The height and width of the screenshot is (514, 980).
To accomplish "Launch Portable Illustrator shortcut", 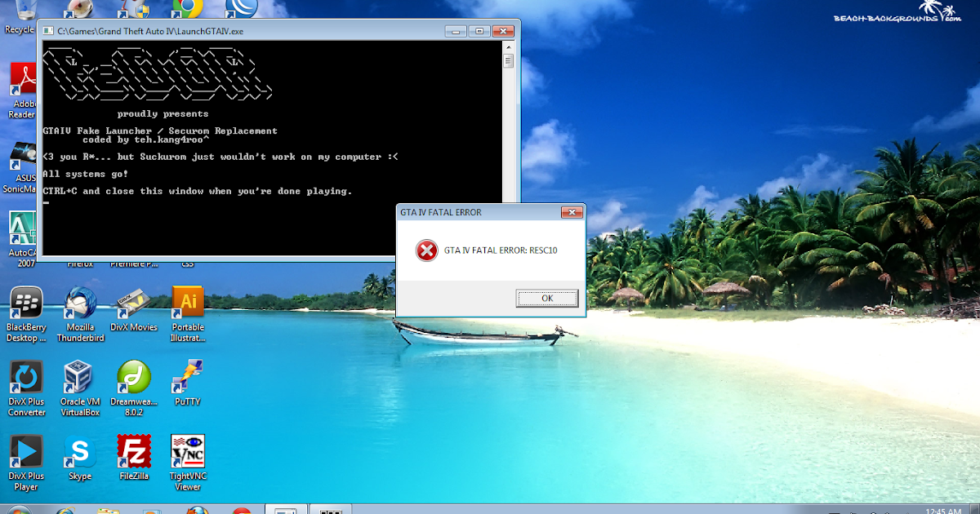I will [188, 314].
